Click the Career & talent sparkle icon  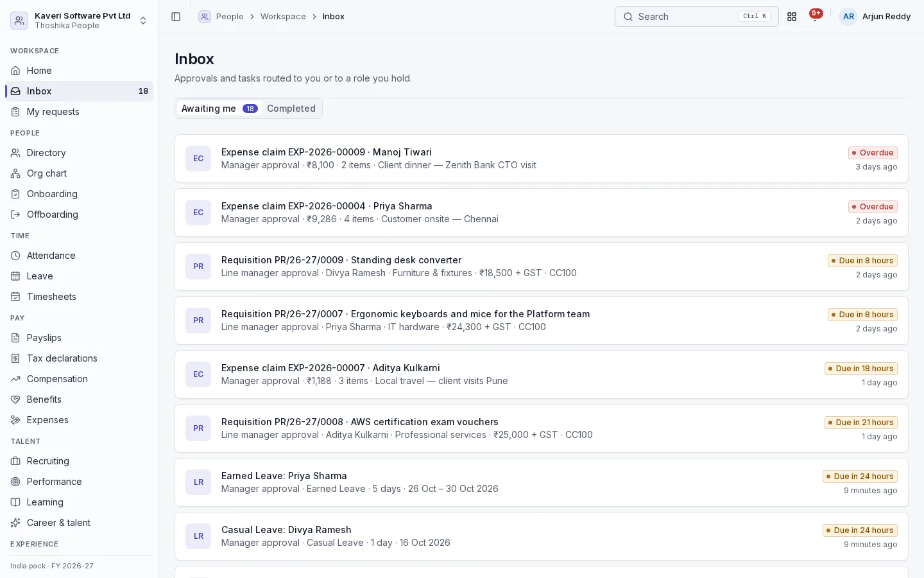pos(15,523)
